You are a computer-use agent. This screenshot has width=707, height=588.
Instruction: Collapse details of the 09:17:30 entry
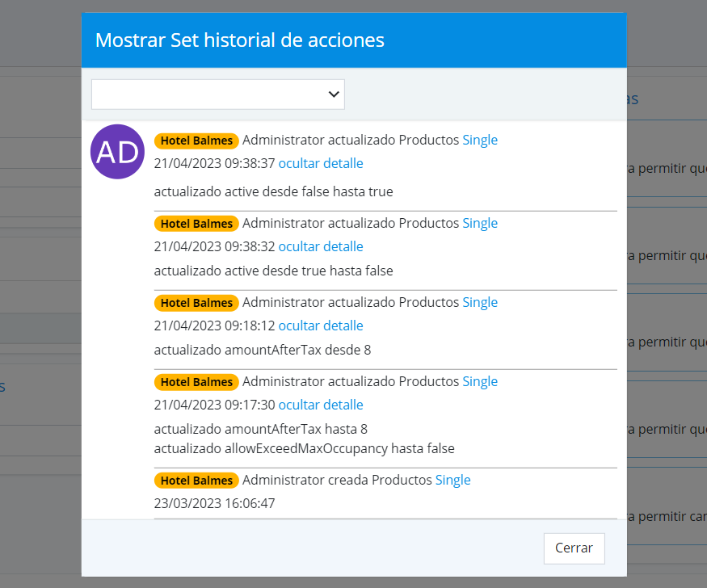point(321,405)
